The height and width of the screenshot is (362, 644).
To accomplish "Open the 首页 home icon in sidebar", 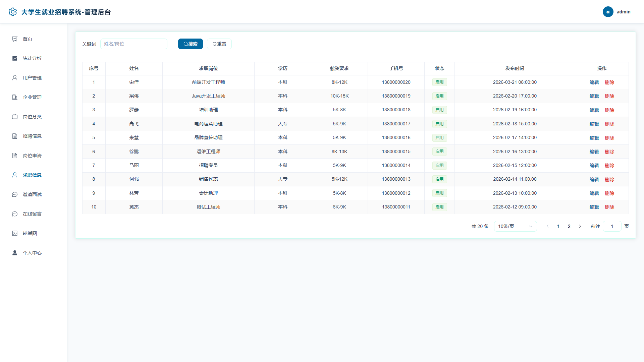I will (x=15, y=39).
